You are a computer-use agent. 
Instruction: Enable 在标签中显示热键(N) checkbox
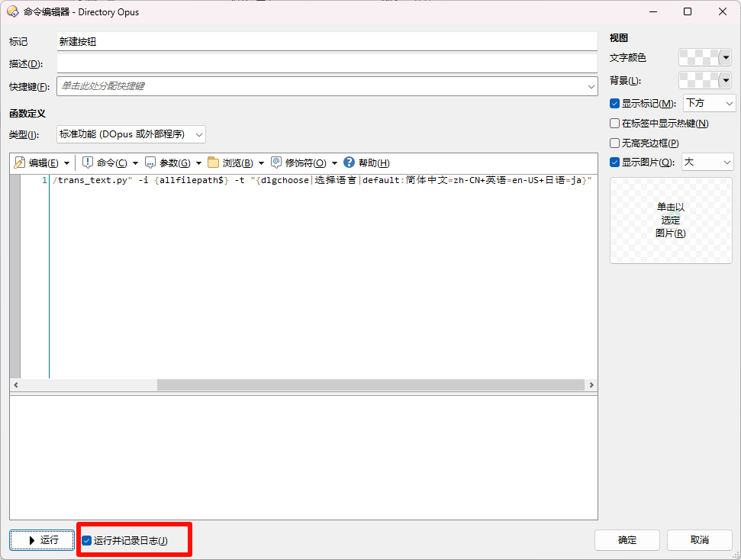coord(614,124)
